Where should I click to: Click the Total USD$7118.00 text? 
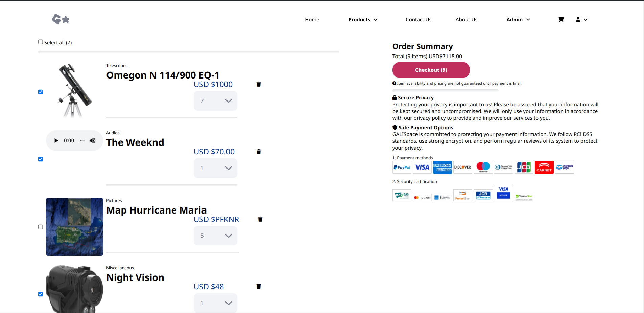[x=427, y=56]
